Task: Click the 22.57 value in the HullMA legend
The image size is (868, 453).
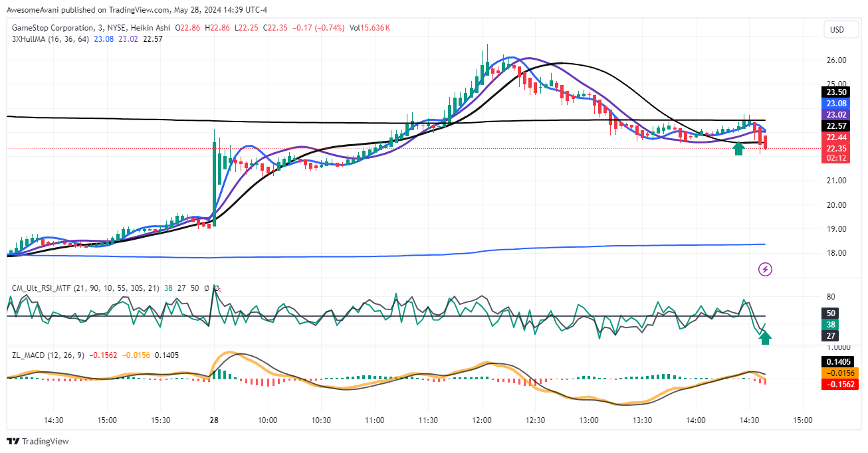Action: [153, 39]
